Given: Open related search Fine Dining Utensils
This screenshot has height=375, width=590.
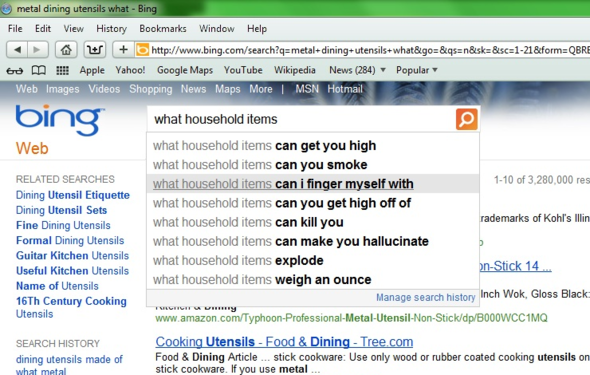Looking at the screenshot, I should click(63, 225).
